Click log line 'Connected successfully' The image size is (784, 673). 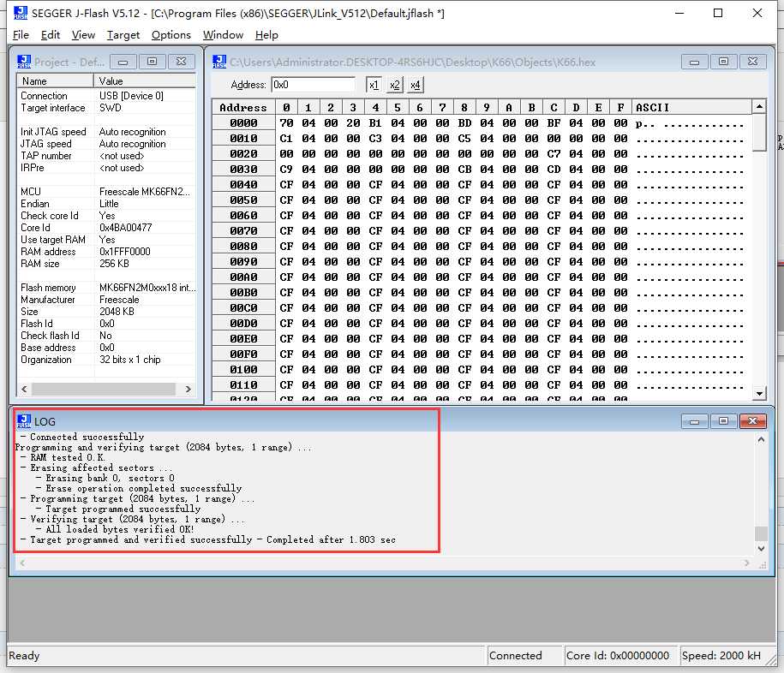[87, 437]
